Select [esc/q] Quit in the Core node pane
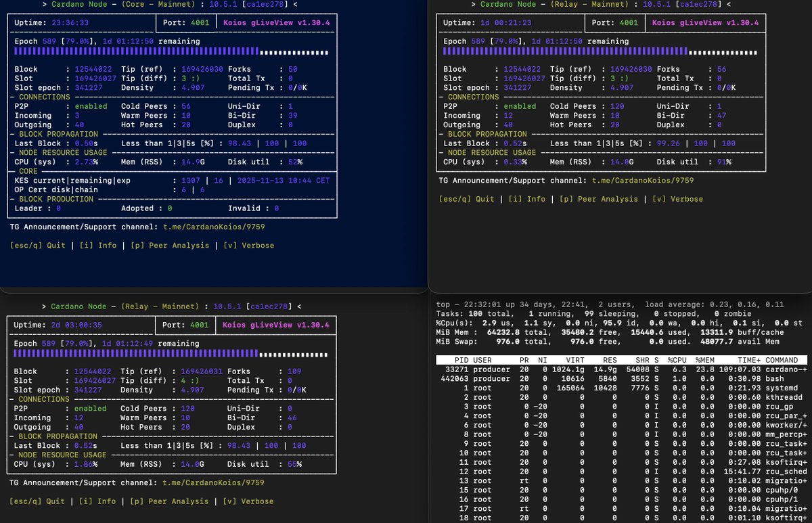 tap(38, 245)
